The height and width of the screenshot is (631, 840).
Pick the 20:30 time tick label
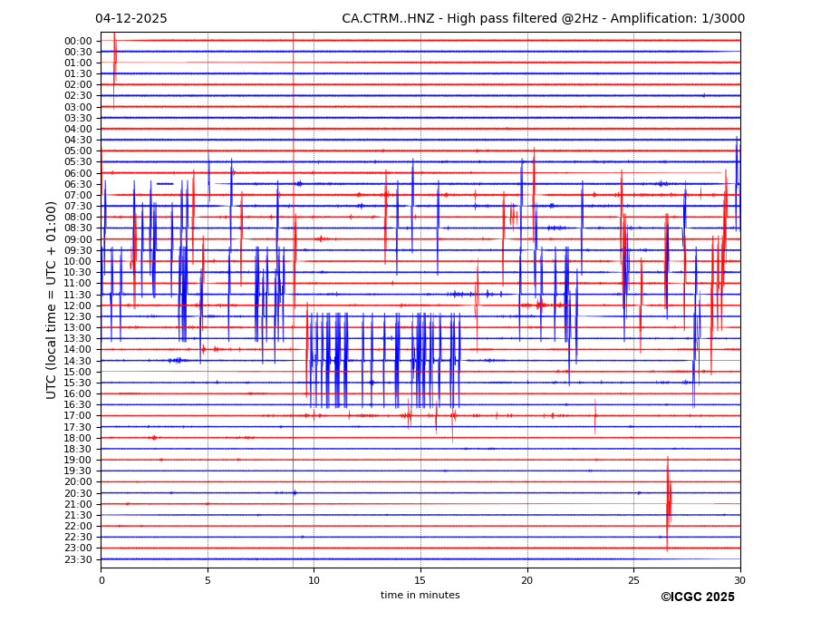pos(78,493)
